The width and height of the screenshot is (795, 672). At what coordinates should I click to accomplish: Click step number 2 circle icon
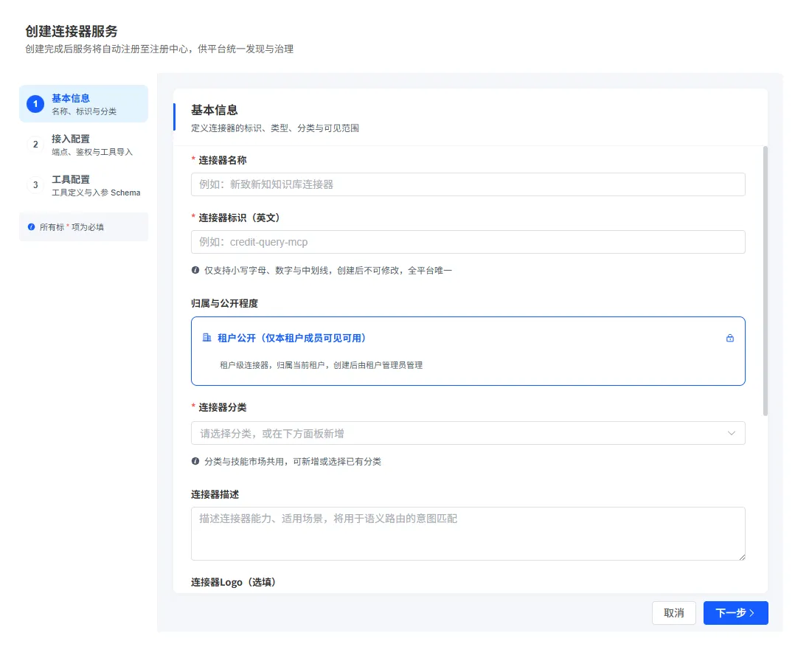(35, 145)
